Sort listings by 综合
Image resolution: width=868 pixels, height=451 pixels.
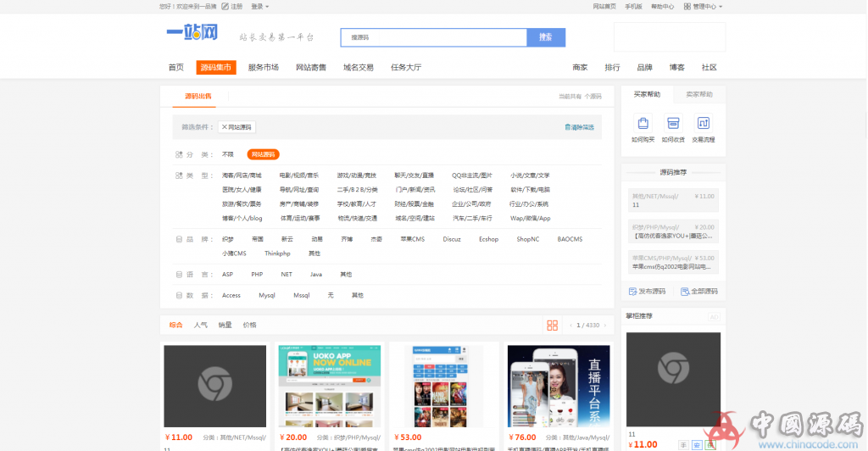point(176,326)
